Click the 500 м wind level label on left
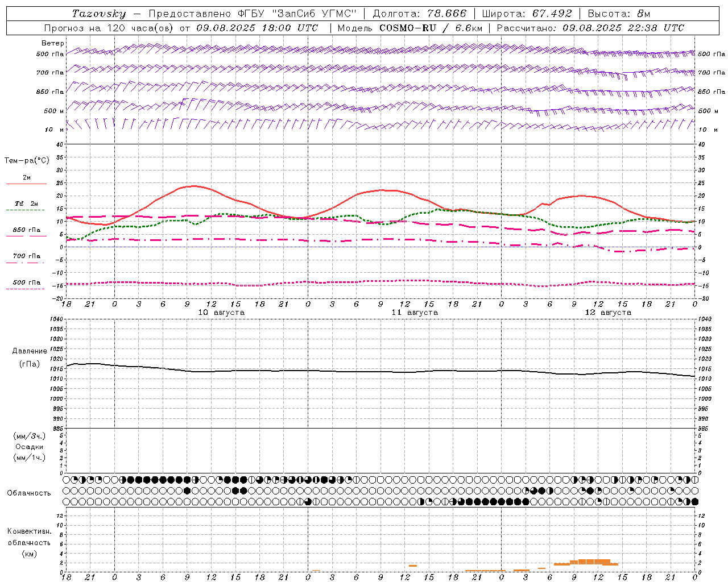Screen dimensions: 728x582 coord(54,111)
